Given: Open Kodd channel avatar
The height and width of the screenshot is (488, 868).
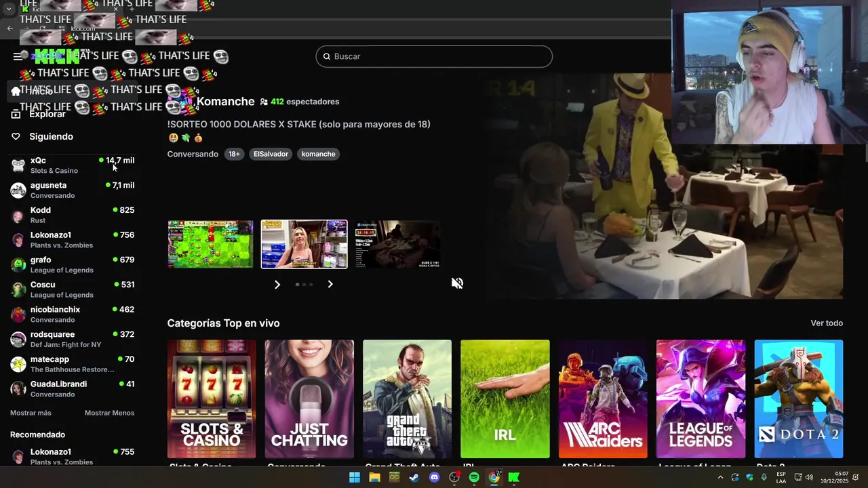Looking at the screenshot, I should coord(18,215).
